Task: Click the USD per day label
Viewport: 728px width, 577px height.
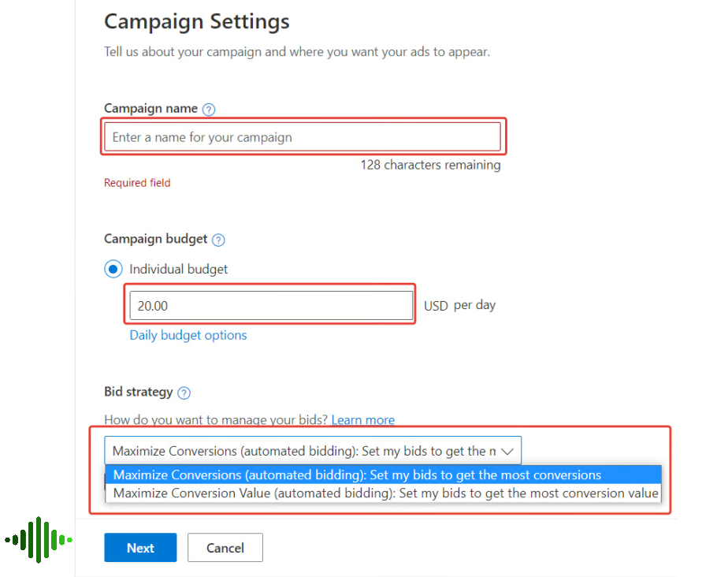Action: tap(459, 305)
